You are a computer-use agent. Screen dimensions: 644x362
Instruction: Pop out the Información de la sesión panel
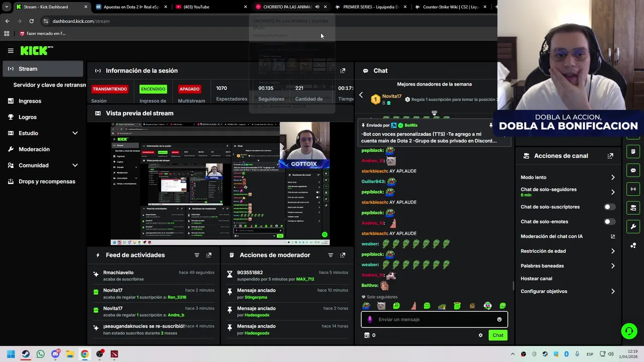click(343, 71)
